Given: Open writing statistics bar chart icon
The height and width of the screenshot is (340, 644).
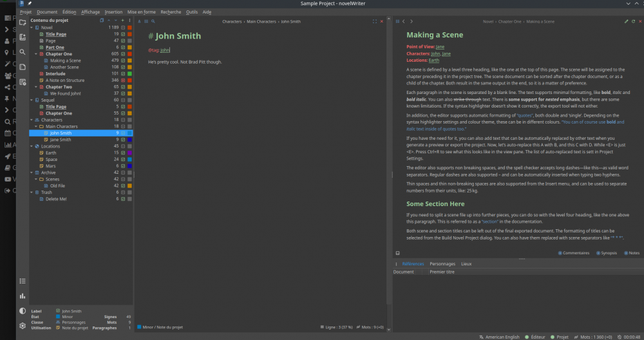Looking at the screenshot, I should coord(23,296).
